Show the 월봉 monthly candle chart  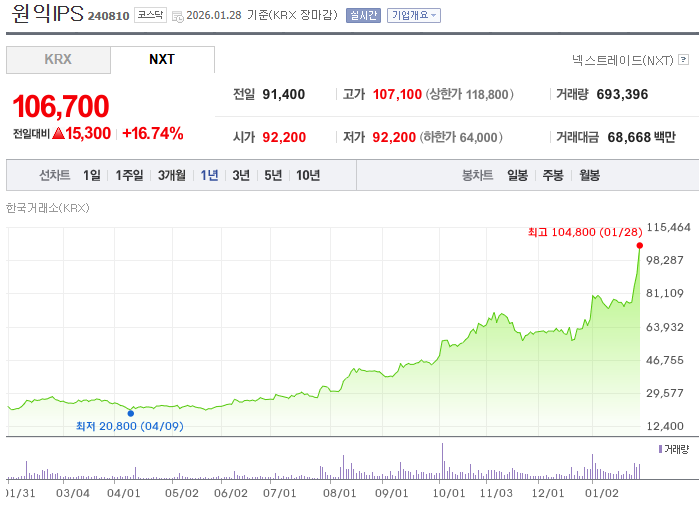589,175
